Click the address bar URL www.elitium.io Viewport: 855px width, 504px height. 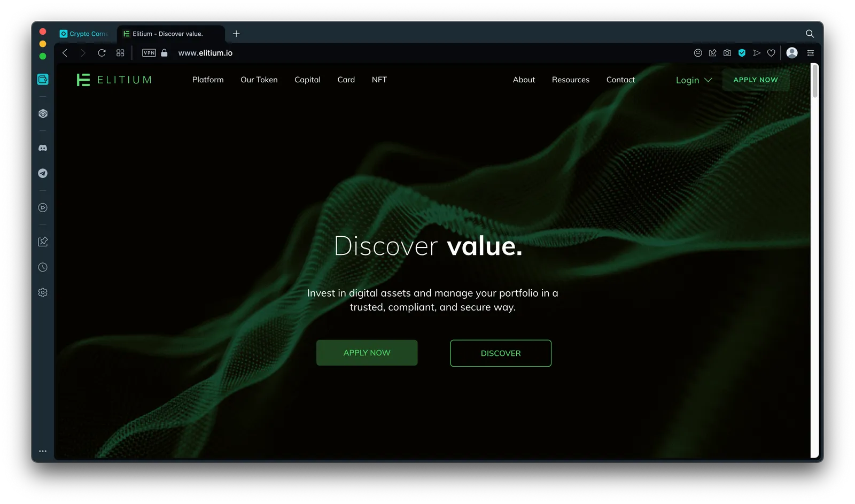tap(205, 53)
